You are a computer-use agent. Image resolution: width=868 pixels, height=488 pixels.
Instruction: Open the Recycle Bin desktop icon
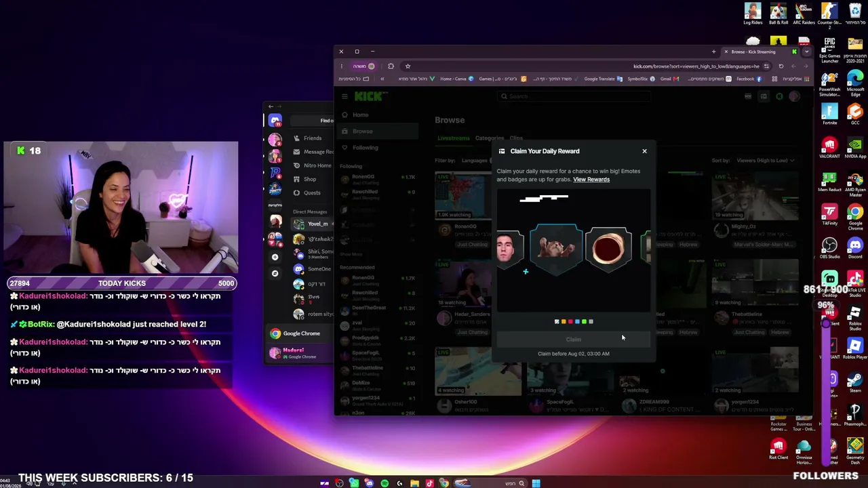coord(854,14)
